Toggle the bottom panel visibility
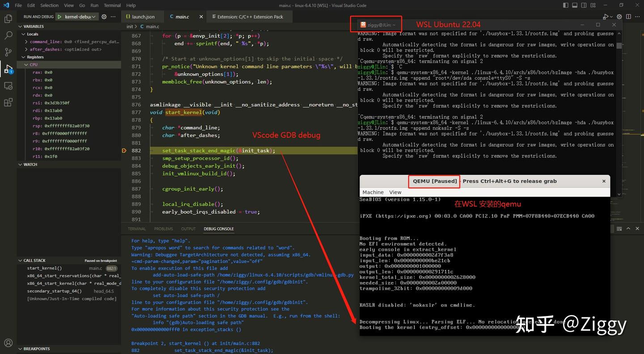Viewport: 644px width, 354px height. (575, 5)
